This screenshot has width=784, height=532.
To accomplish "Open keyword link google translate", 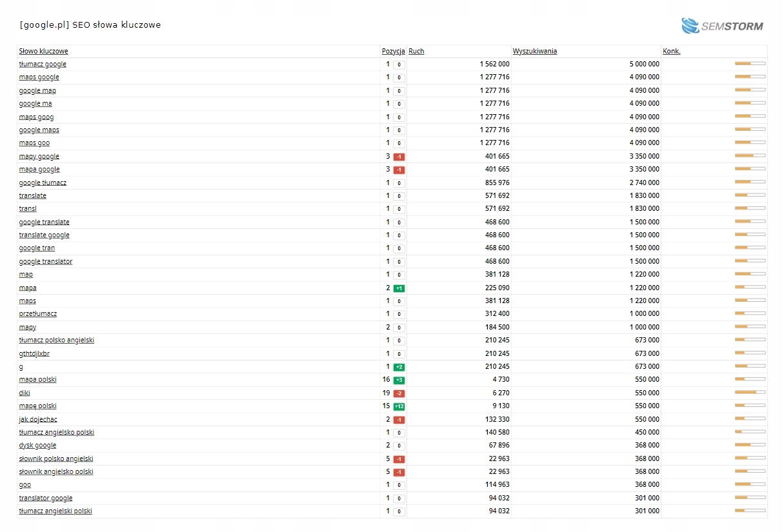I will (x=44, y=222).
